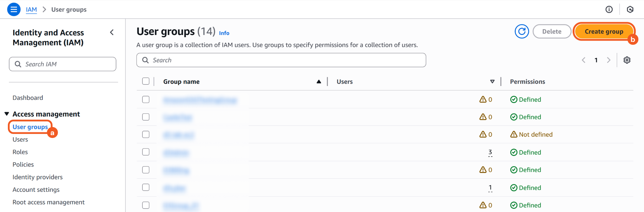This screenshot has height=212, width=644.
Task: Click the Create group button
Action: (x=604, y=32)
